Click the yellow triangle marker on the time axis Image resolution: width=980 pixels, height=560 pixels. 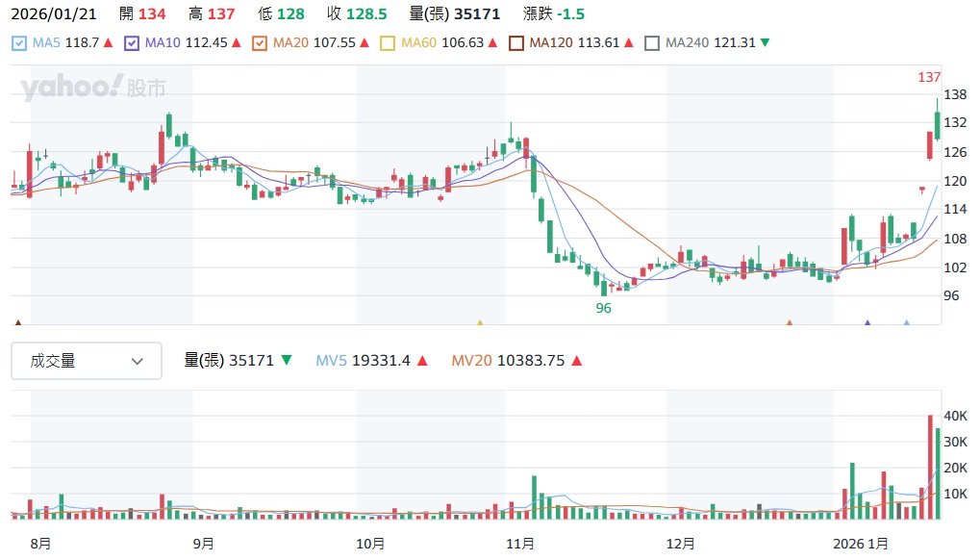[480, 323]
